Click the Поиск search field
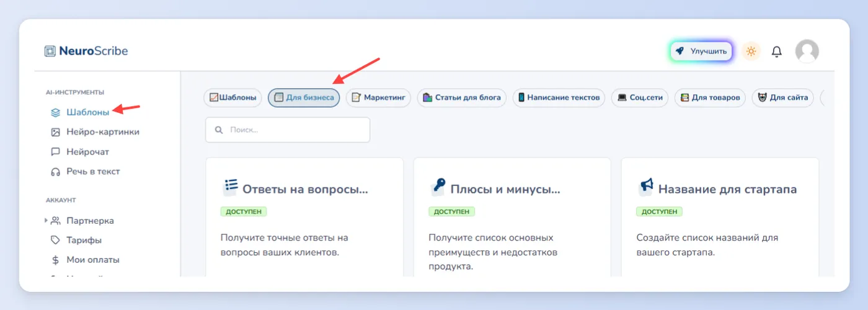The image size is (868, 310). (288, 130)
